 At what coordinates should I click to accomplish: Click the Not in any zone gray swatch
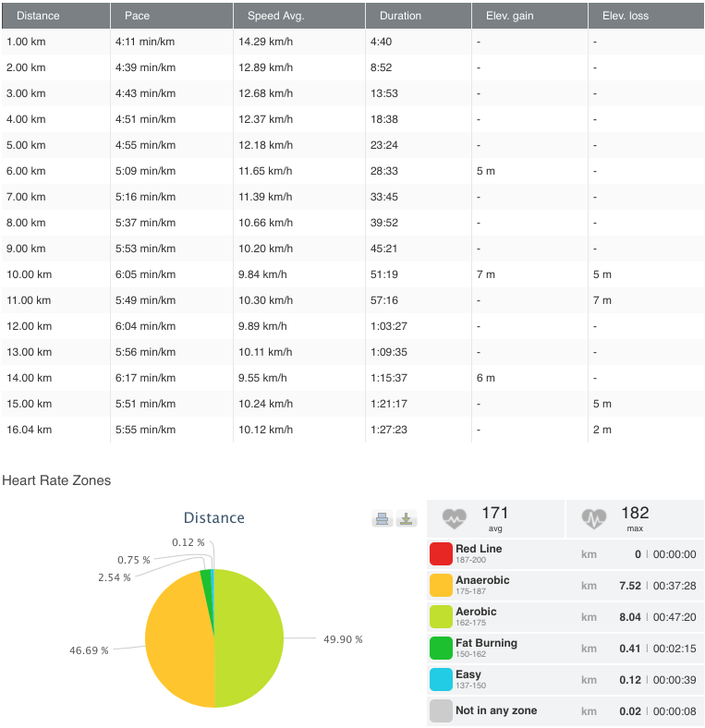pyautogui.click(x=441, y=711)
